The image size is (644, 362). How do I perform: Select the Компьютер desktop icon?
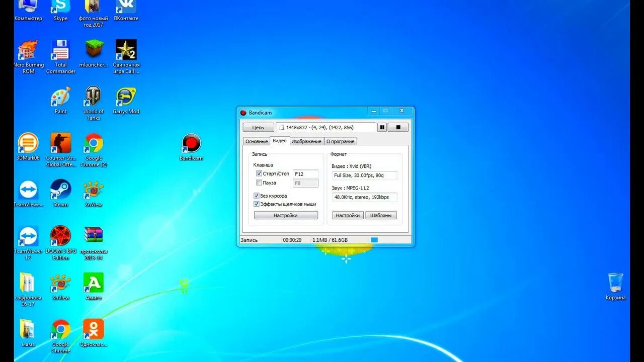[x=27, y=11]
